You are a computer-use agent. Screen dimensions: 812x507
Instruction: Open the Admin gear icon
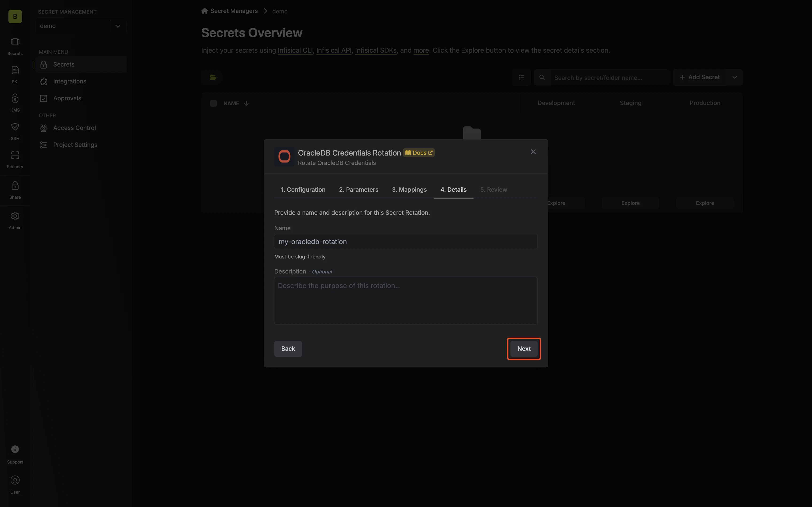(15, 220)
